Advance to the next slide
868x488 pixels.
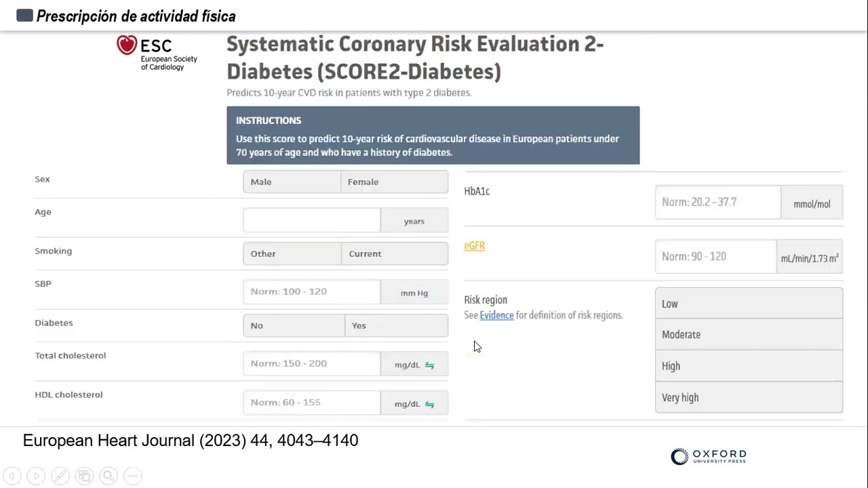37,476
